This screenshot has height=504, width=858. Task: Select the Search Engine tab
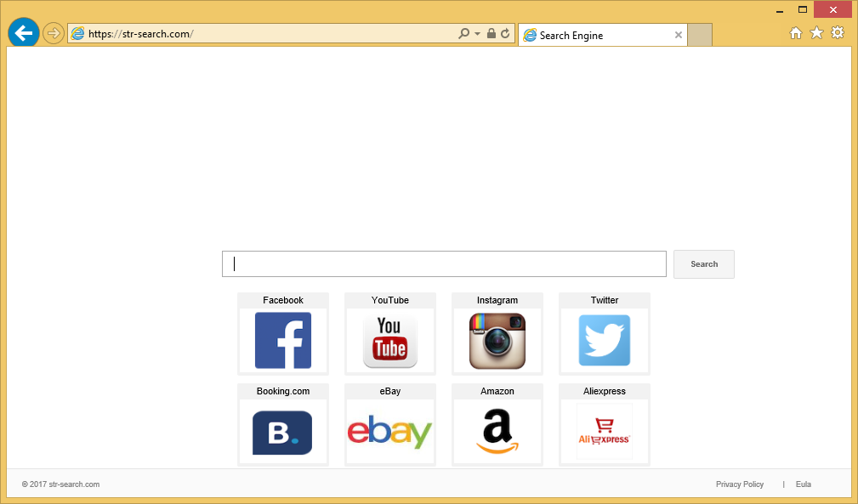tap(595, 35)
